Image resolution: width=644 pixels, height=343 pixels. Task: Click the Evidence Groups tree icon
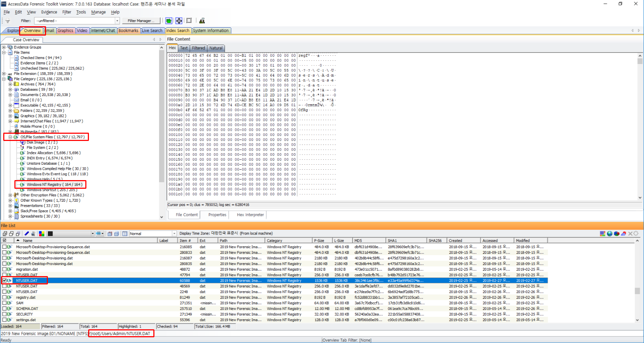pos(10,47)
